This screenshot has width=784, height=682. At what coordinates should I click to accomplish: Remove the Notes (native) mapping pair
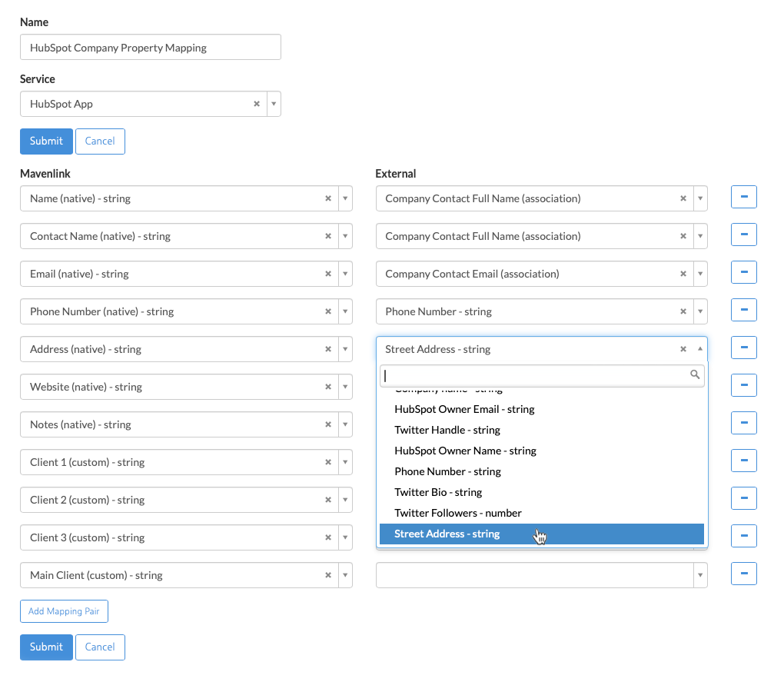743,422
